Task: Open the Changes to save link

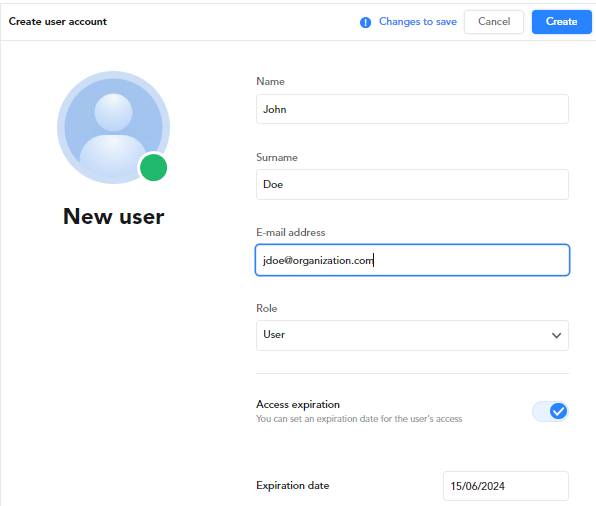Action: pos(418,22)
